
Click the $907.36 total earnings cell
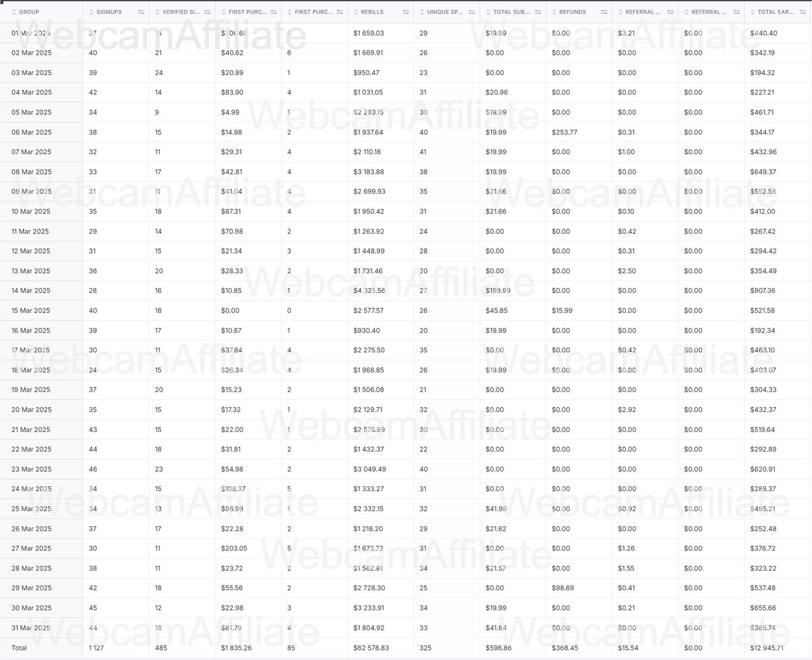pos(763,291)
